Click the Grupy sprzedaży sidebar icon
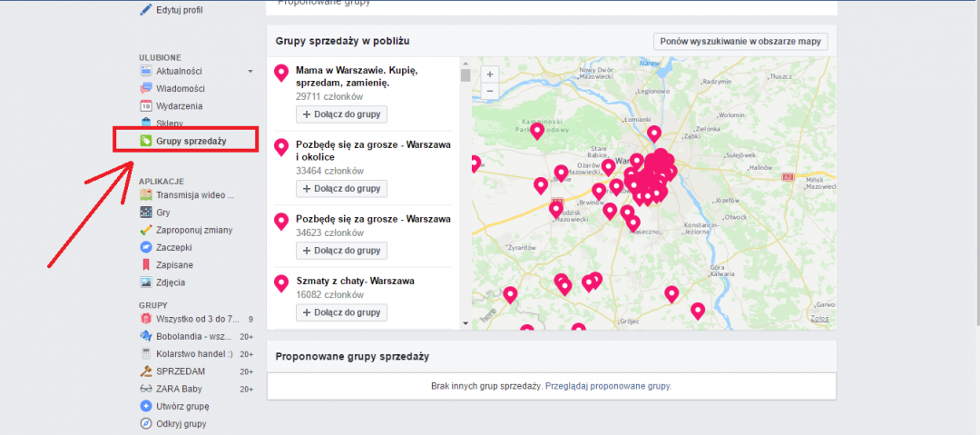 click(x=145, y=141)
